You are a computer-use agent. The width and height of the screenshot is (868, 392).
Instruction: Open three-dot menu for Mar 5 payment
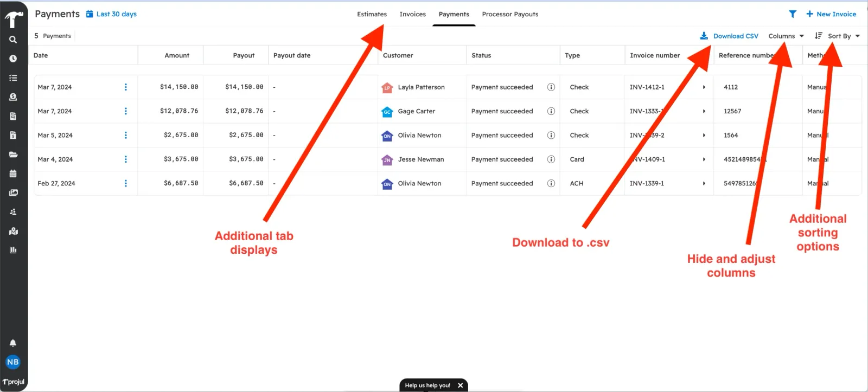[126, 135]
